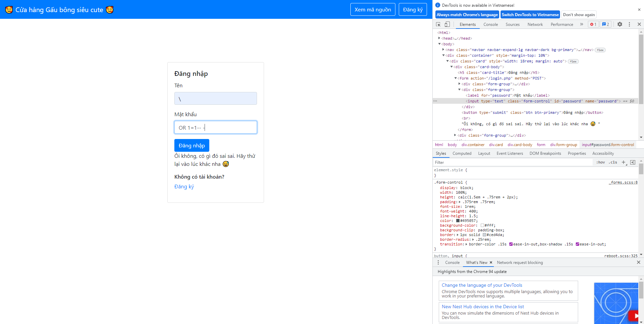Expand the padding shorthand property
The height and width of the screenshot is (324, 644).
point(460,202)
